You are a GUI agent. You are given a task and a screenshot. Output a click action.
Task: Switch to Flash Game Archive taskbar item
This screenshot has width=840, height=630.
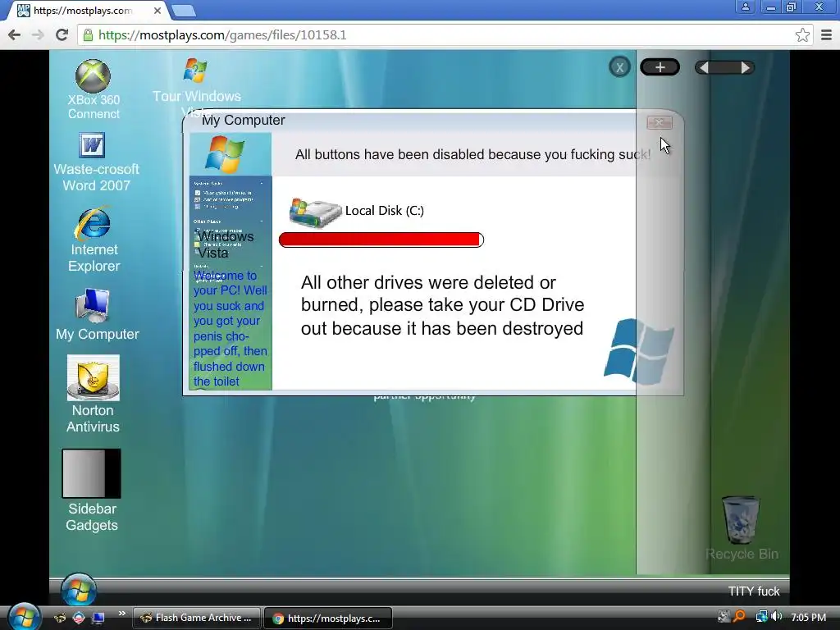click(196, 618)
